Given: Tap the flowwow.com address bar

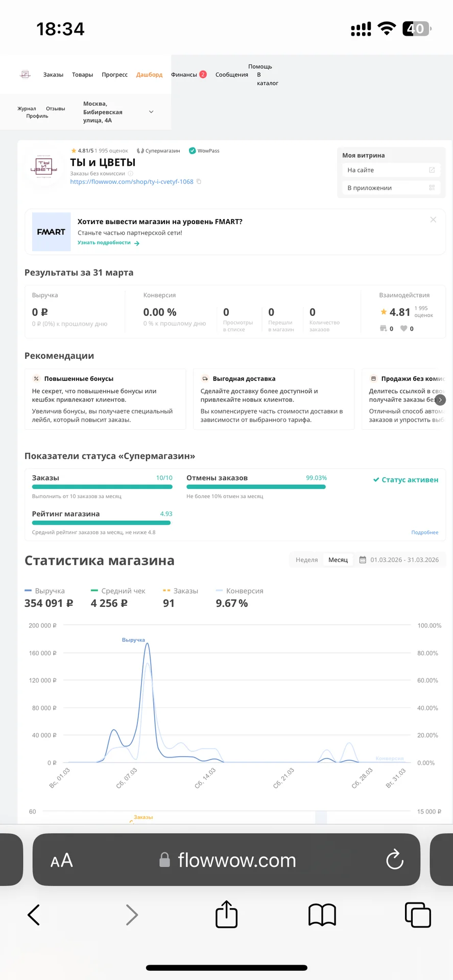Looking at the screenshot, I should click(x=227, y=860).
